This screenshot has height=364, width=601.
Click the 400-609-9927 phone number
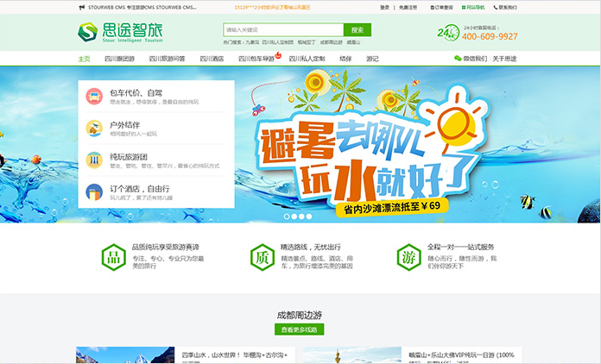point(490,36)
